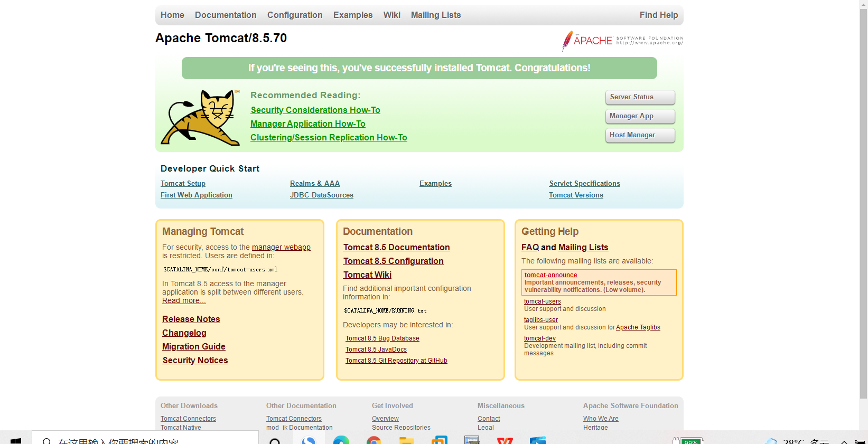Open Tomcat 8.5 Bug Database link
This screenshot has height=444, width=868.
point(382,338)
